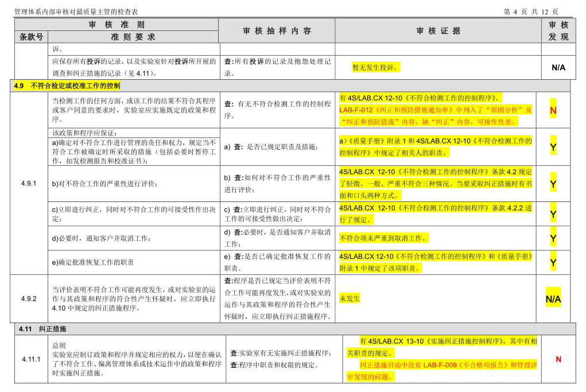Click the document title 管理体系内部审核 header text
This screenshot has width=586, height=392.
(x=76, y=11)
